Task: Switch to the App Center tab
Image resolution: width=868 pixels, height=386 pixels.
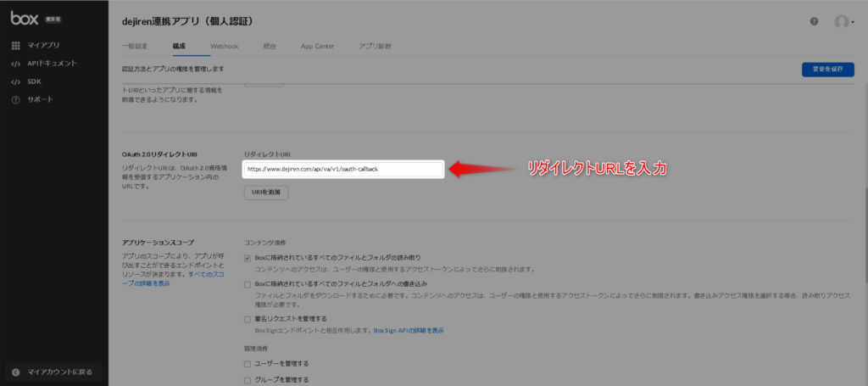Action: click(317, 47)
